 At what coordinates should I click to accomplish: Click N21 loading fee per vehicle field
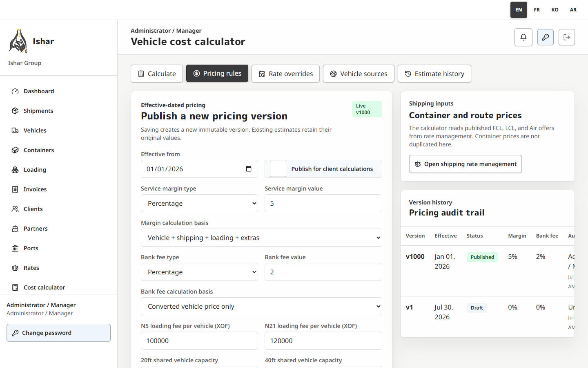[x=323, y=341]
